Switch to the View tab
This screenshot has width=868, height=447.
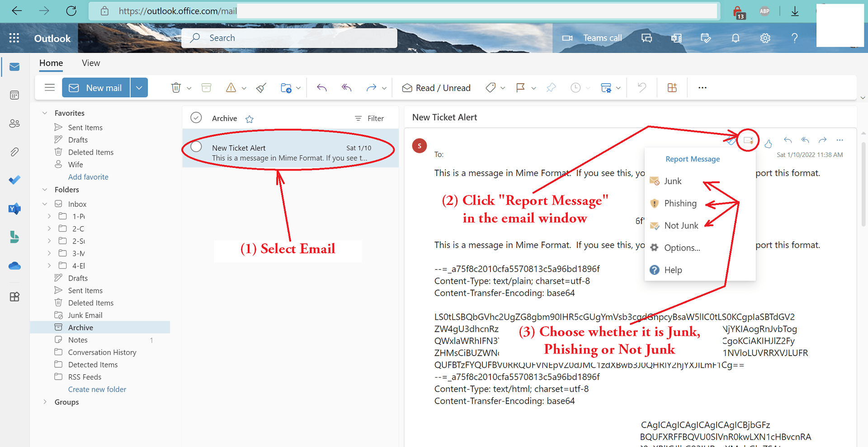point(91,63)
